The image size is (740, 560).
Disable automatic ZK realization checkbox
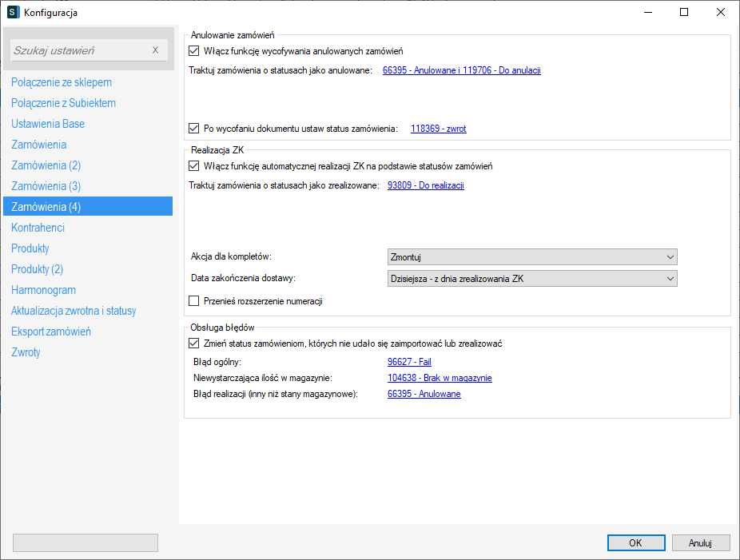click(193, 166)
